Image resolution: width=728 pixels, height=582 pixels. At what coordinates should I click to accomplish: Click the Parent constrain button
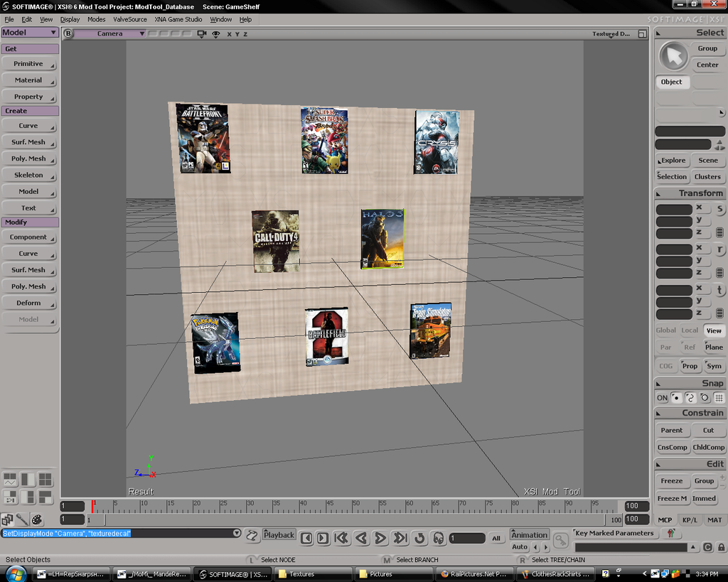pos(672,430)
